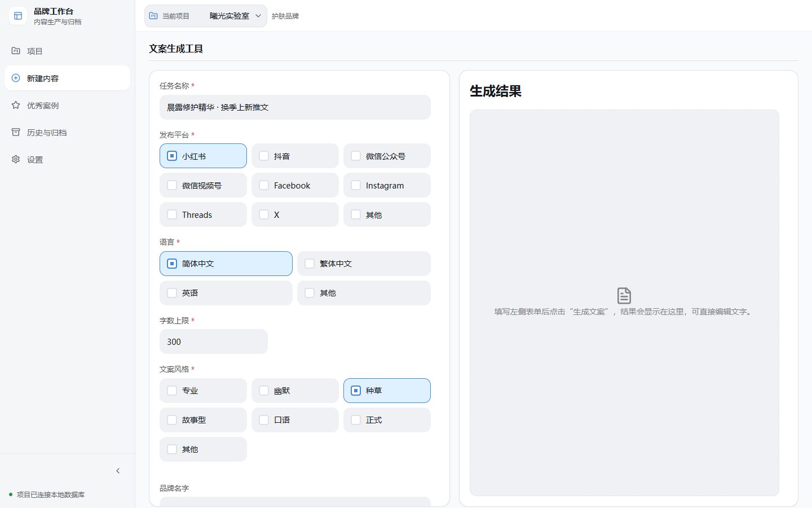Select the 故事型 copy style
This screenshot has height=508, width=812.
[x=203, y=420]
